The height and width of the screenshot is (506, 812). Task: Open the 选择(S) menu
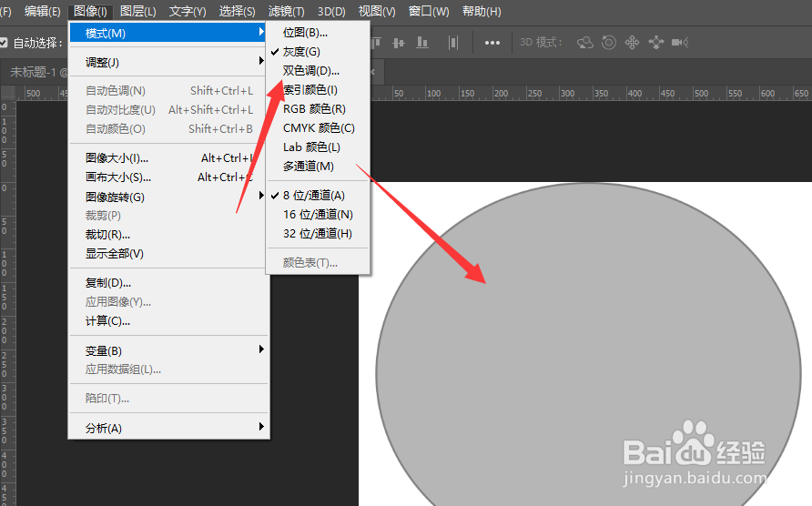pos(238,12)
